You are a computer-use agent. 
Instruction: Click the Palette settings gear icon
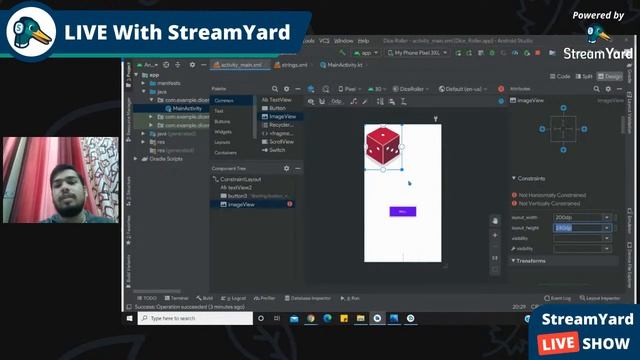[287, 89]
